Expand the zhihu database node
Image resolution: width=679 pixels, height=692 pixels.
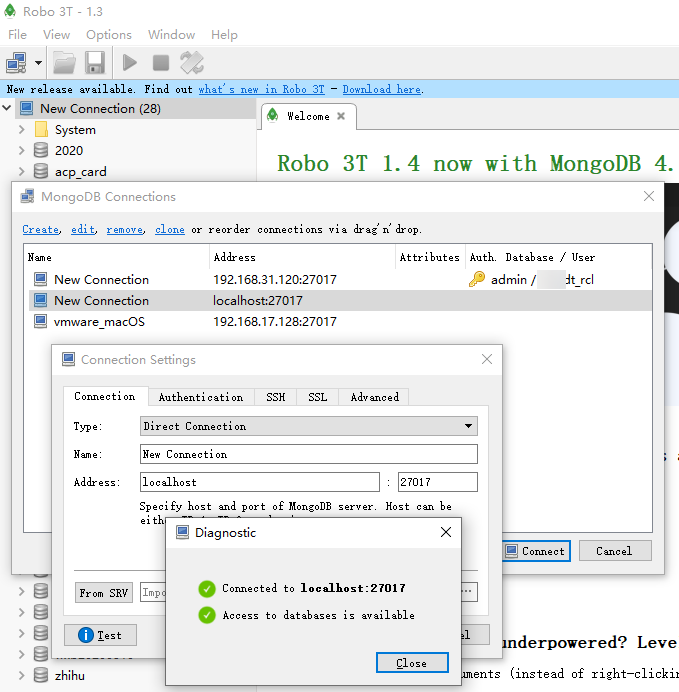pos(22,675)
